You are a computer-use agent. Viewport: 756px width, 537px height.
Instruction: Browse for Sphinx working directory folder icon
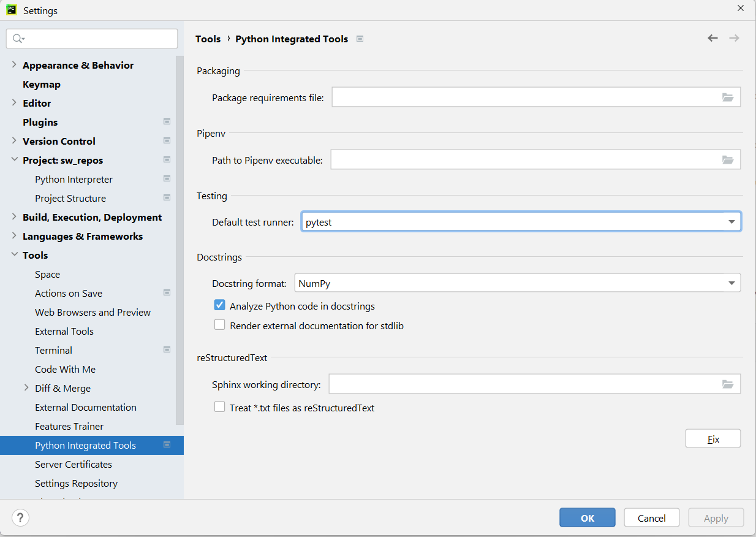[727, 384]
